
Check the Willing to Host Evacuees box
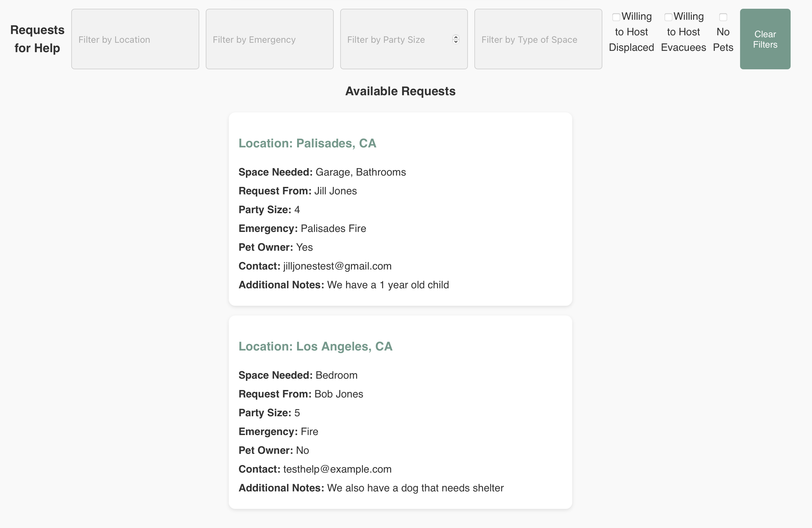point(668,17)
